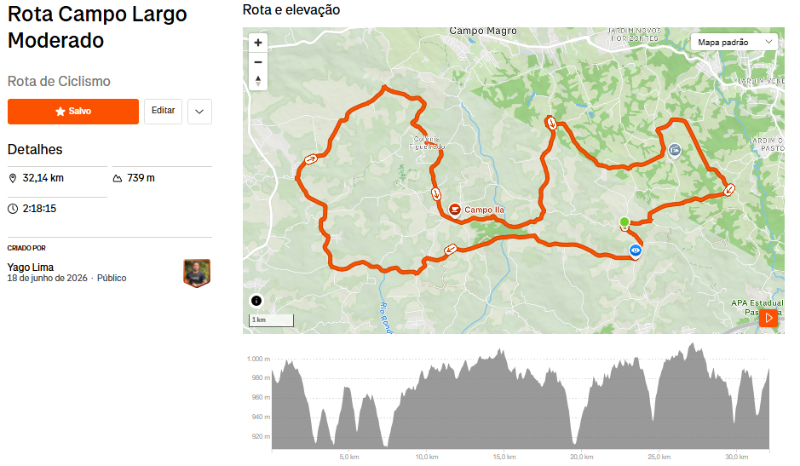This screenshot has height=466, width=800.
Task: Start the orange route flyover play button
Action: click(768, 318)
